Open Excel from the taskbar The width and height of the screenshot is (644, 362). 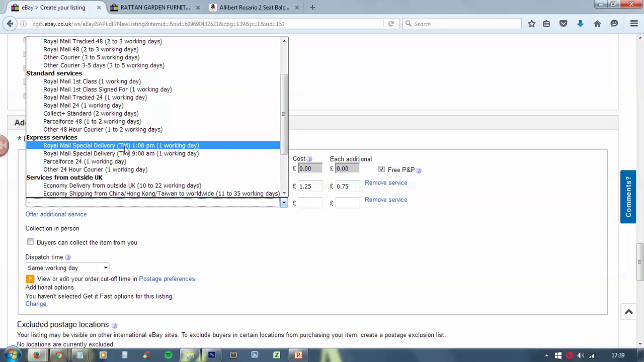[277, 355]
